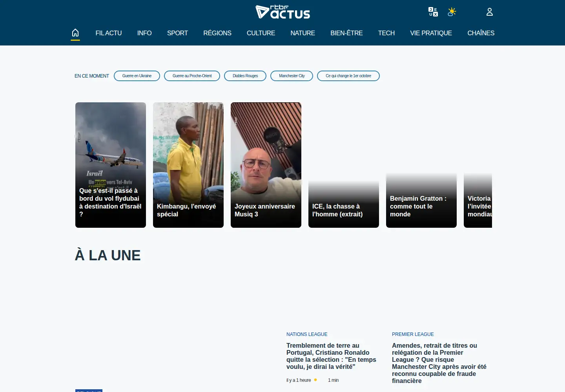
Task: Select the Guerre en Ukraine topic pill
Action: click(137, 76)
